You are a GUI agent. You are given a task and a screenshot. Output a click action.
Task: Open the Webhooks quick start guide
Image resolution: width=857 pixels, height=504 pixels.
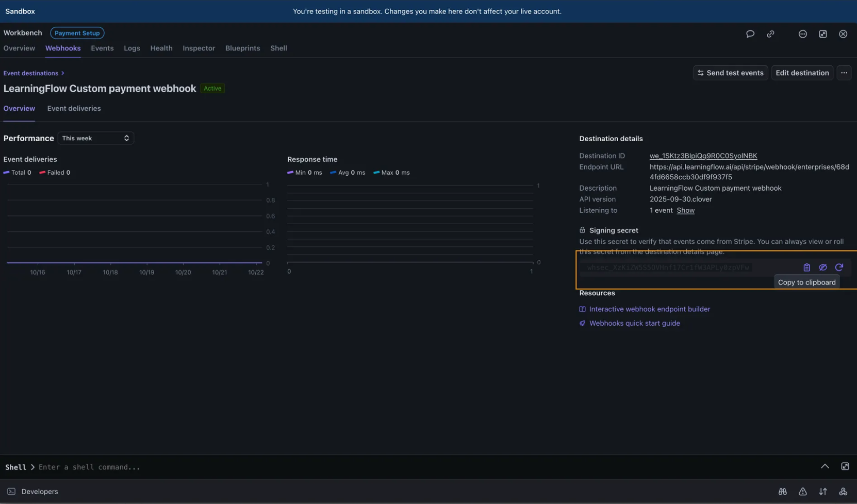[x=634, y=323]
